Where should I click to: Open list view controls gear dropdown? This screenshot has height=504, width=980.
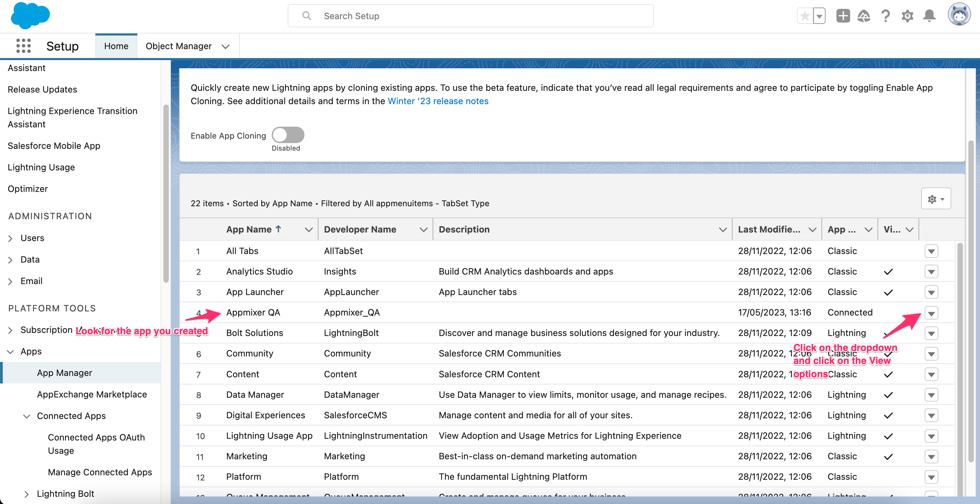(x=936, y=199)
